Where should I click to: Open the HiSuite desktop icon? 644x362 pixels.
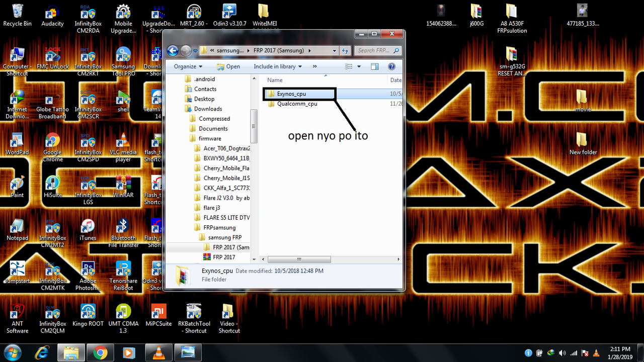click(x=52, y=187)
